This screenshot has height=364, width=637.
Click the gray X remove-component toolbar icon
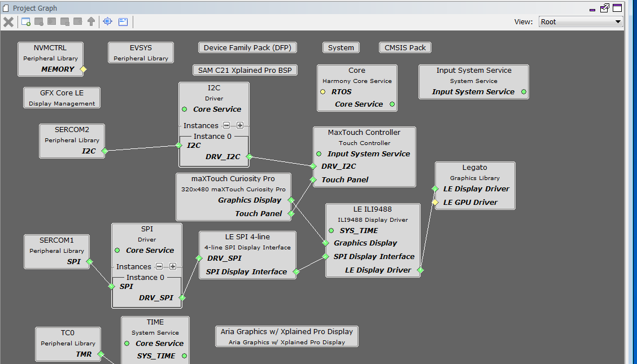(x=8, y=22)
